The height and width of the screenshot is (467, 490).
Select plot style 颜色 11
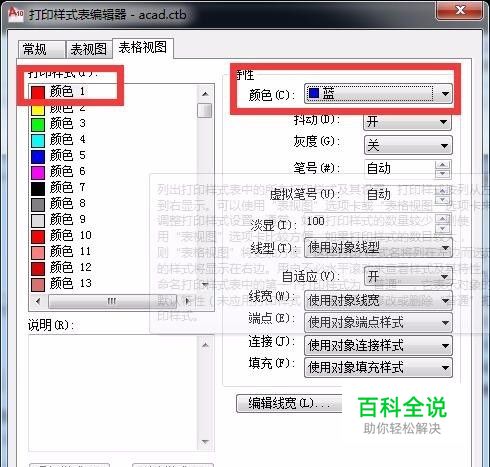click(61, 252)
